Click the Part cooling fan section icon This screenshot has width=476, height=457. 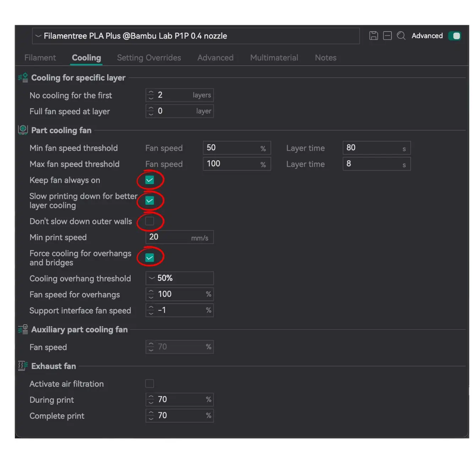tap(23, 130)
